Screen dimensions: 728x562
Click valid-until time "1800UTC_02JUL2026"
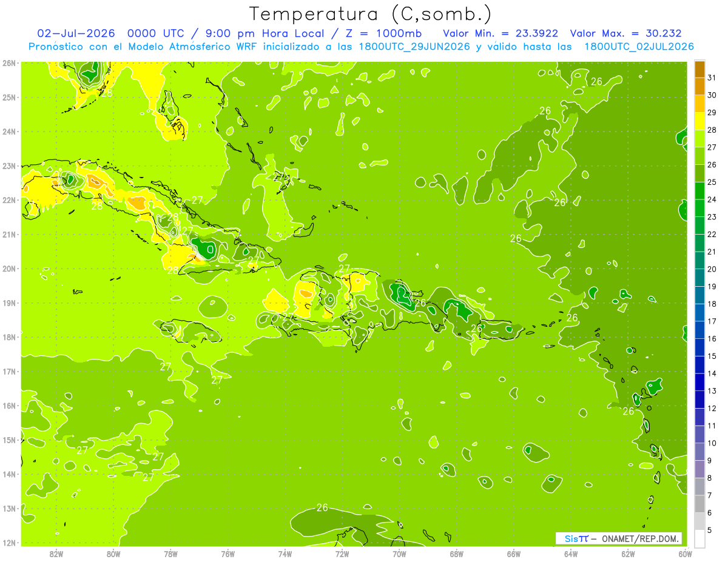coord(638,47)
